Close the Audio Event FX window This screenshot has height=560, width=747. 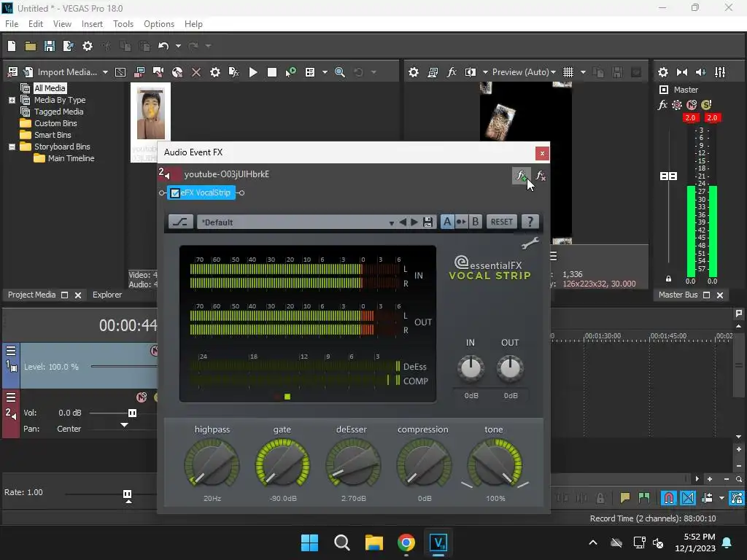click(542, 153)
